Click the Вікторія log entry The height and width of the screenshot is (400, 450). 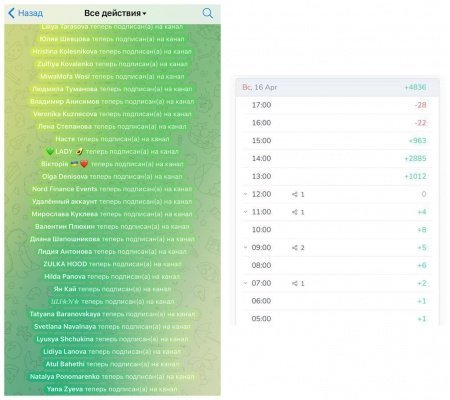pyautogui.click(x=112, y=164)
